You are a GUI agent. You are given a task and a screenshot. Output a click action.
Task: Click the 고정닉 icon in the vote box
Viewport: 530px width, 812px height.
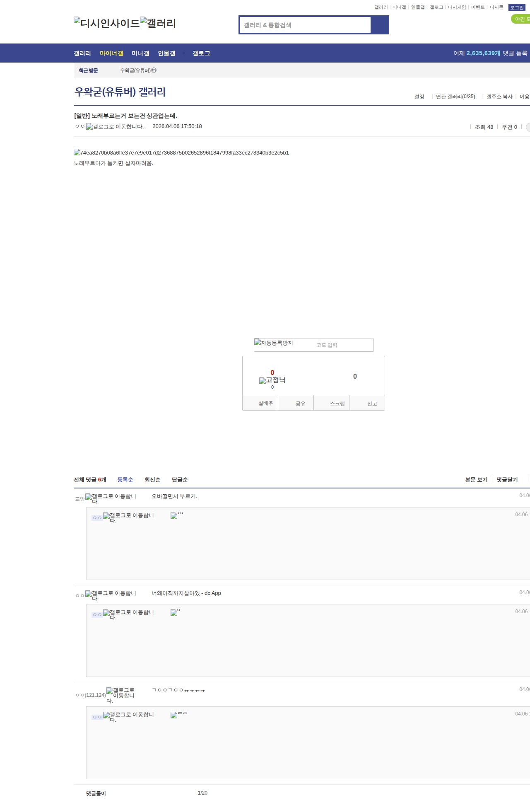tap(272, 380)
